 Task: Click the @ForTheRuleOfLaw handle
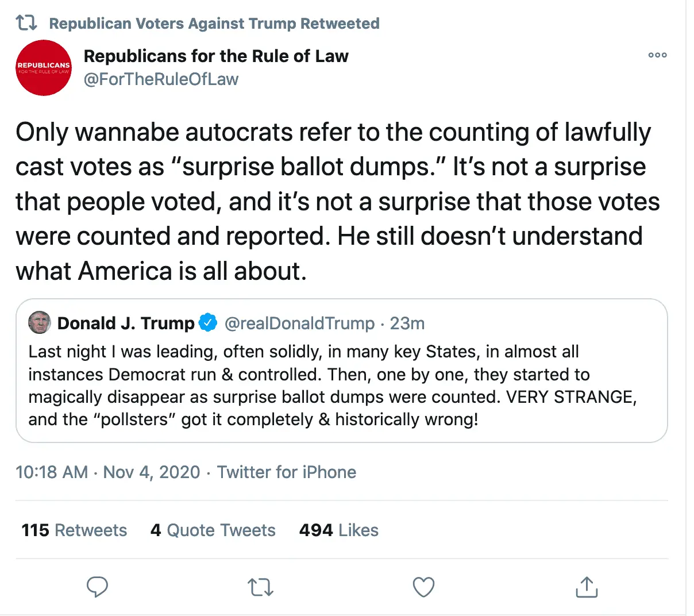click(x=161, y=79)
